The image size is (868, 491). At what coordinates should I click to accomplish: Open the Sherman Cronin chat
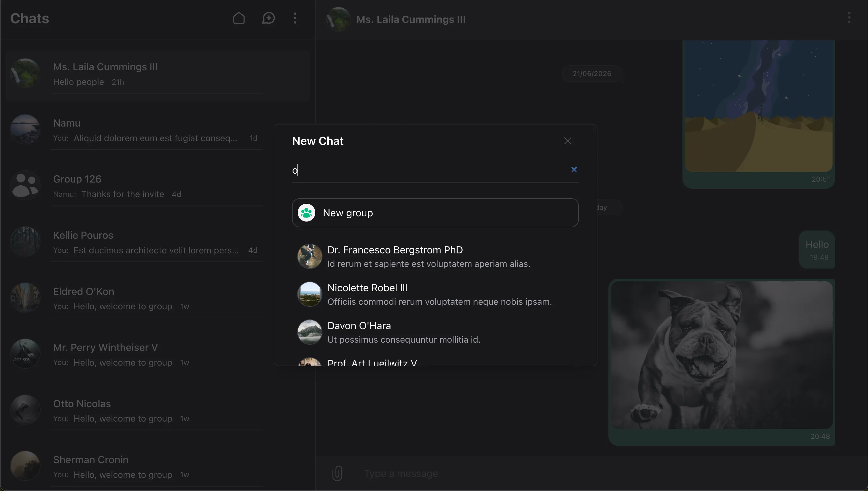coord(158,466)
